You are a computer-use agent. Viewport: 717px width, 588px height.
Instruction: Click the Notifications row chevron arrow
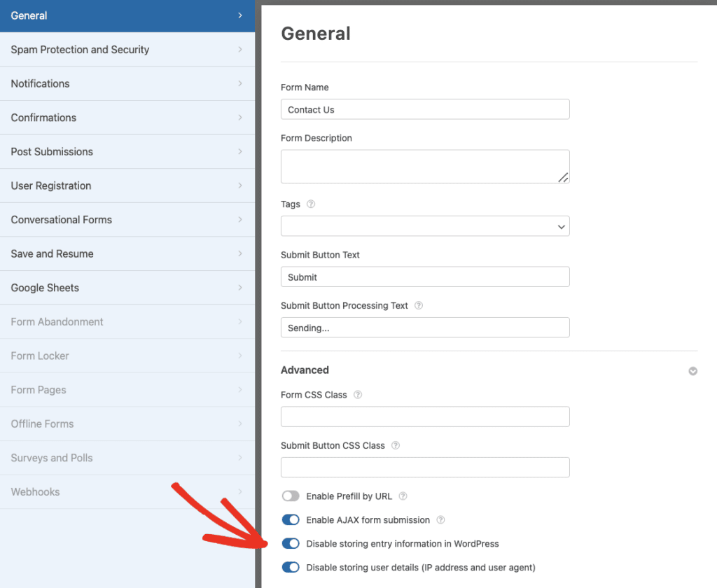point(241,83)
